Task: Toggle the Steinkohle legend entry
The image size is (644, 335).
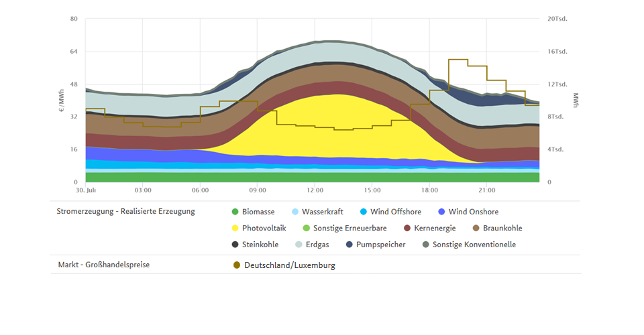Action: pos(255,245)
